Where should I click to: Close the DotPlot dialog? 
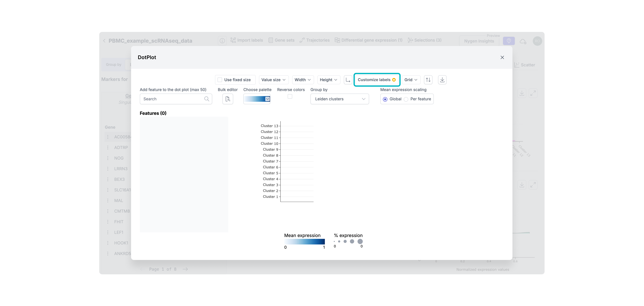coord(502,58)
